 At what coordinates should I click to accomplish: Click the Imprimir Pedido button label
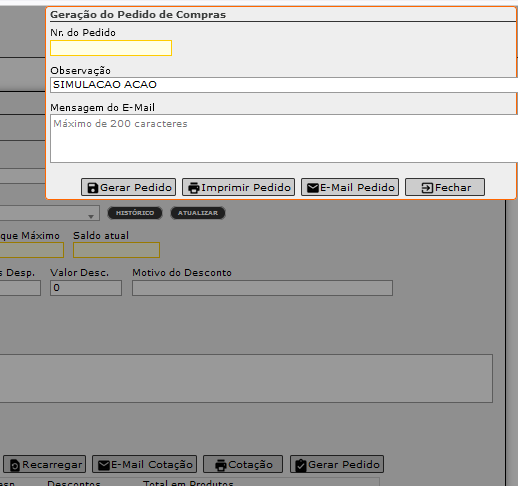tap(246, 188)
